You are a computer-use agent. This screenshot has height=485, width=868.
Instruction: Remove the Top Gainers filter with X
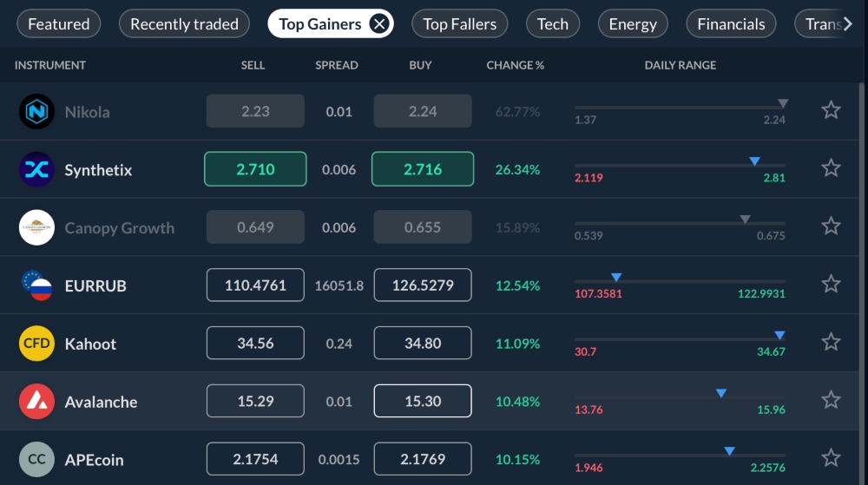[x=379, y=23]
